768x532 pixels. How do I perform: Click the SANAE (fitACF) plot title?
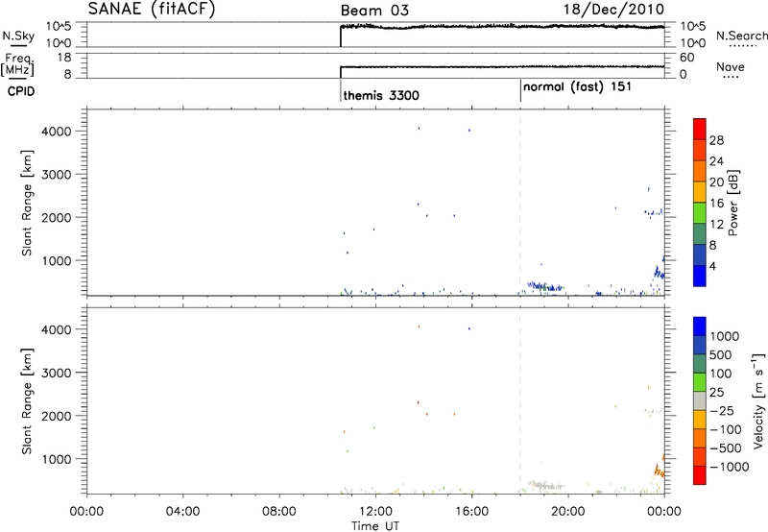[152, 9]
